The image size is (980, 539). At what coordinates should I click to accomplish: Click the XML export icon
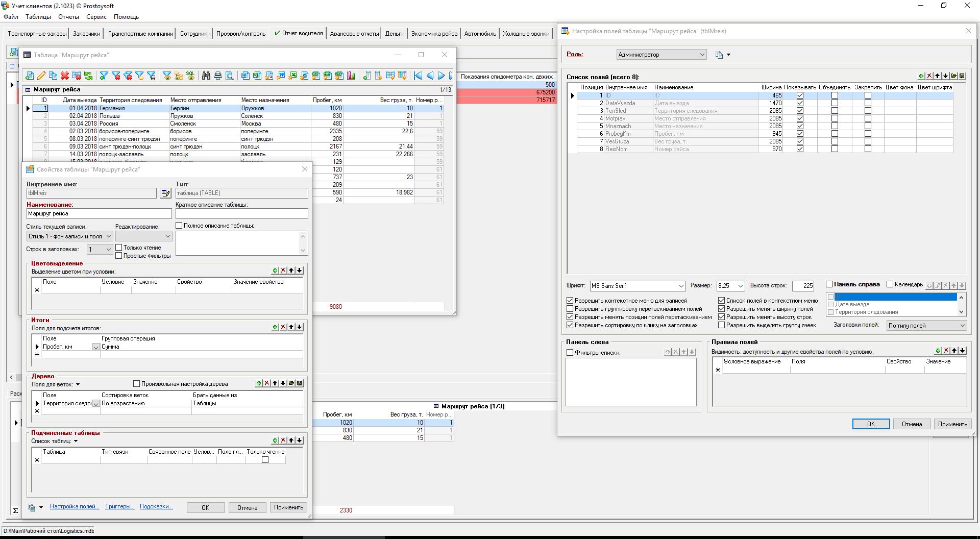pyautogui.click(x=339, y=76)
